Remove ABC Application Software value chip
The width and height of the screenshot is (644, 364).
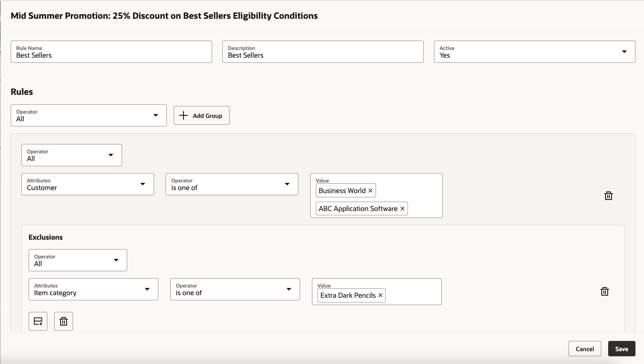point(402,208)
